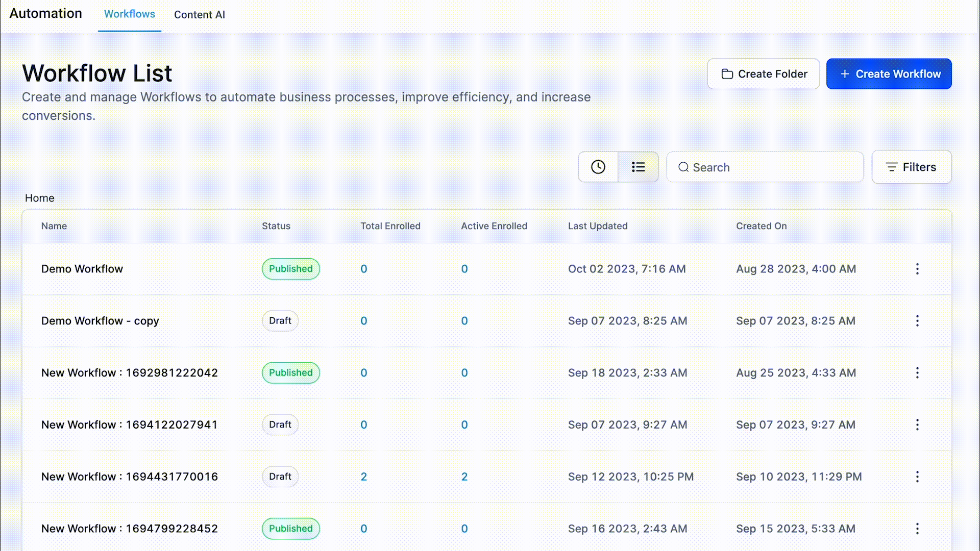Click the Create Workflow button
The width and height of the screenshot is (980, 551).
[889, 74]
